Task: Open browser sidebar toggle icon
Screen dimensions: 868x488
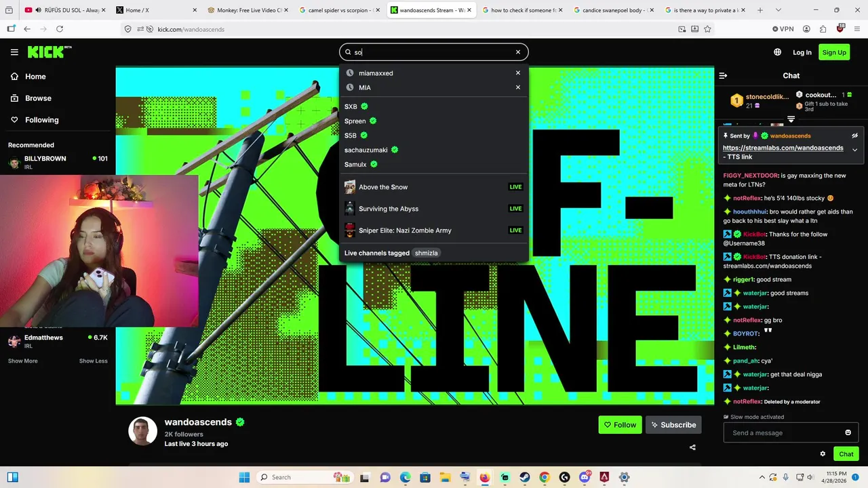Action: [x=11, y=29]
